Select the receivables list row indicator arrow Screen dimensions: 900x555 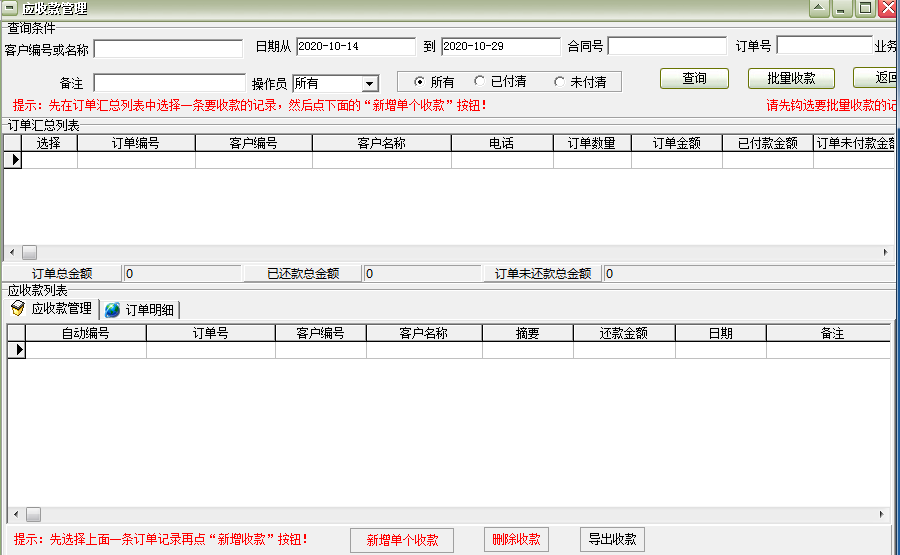17,350
